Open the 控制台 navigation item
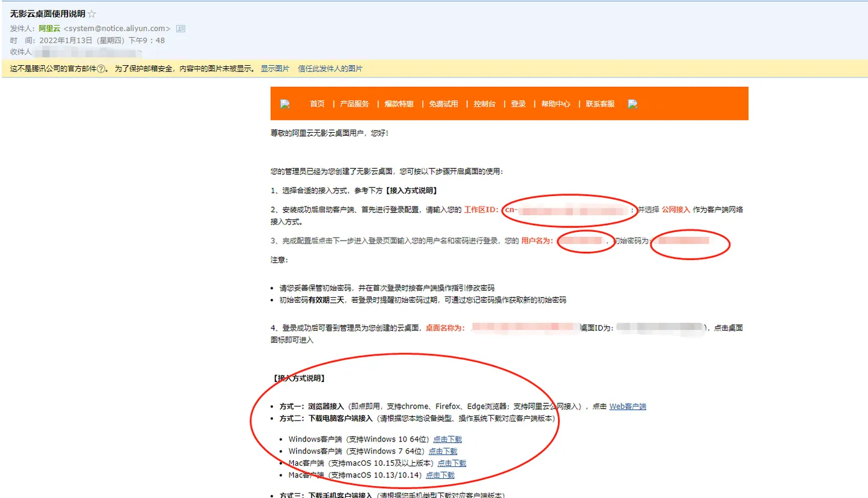 [484, 104]
